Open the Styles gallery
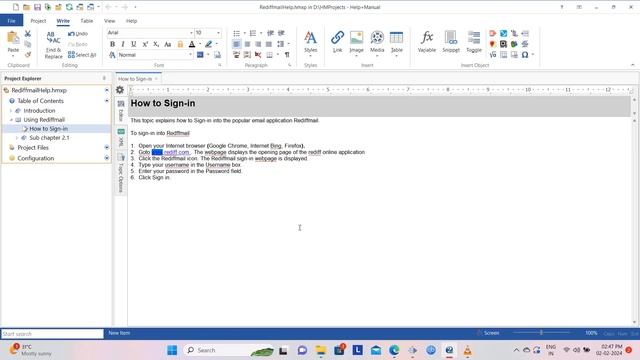 pyautogui.click(x=310, y=42)
